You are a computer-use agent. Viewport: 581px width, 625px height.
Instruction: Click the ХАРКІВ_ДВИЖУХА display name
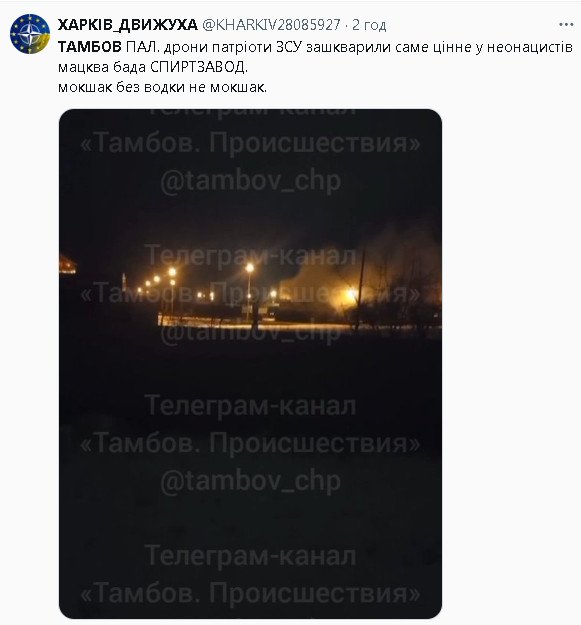(x=128, y=25)
